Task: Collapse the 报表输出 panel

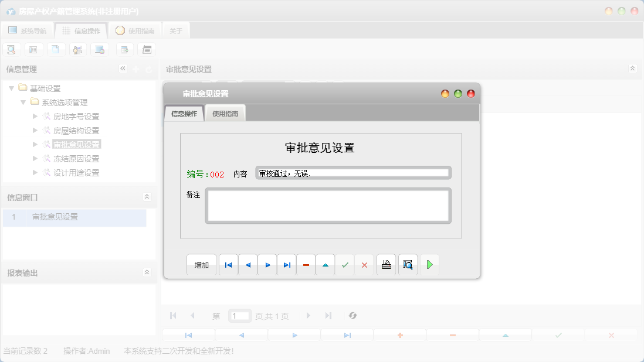Action: [x=147, y=272]
